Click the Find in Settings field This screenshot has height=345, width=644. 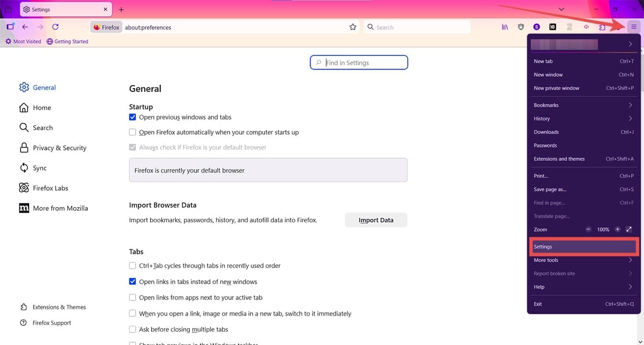(359, 63)
